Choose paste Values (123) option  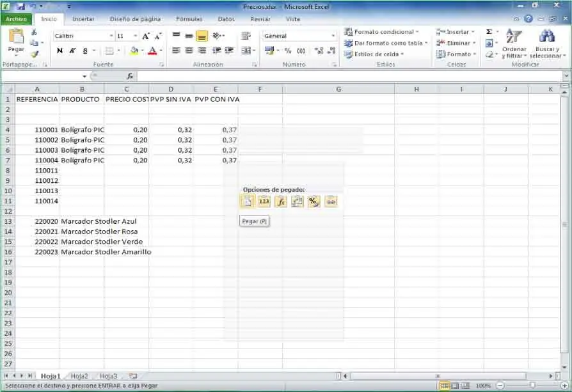[x=264, y=201]
